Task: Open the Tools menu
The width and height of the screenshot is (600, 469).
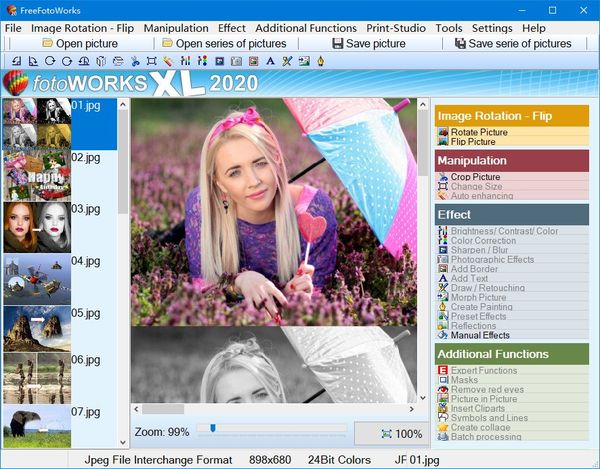Action: [x=448, y=28]
